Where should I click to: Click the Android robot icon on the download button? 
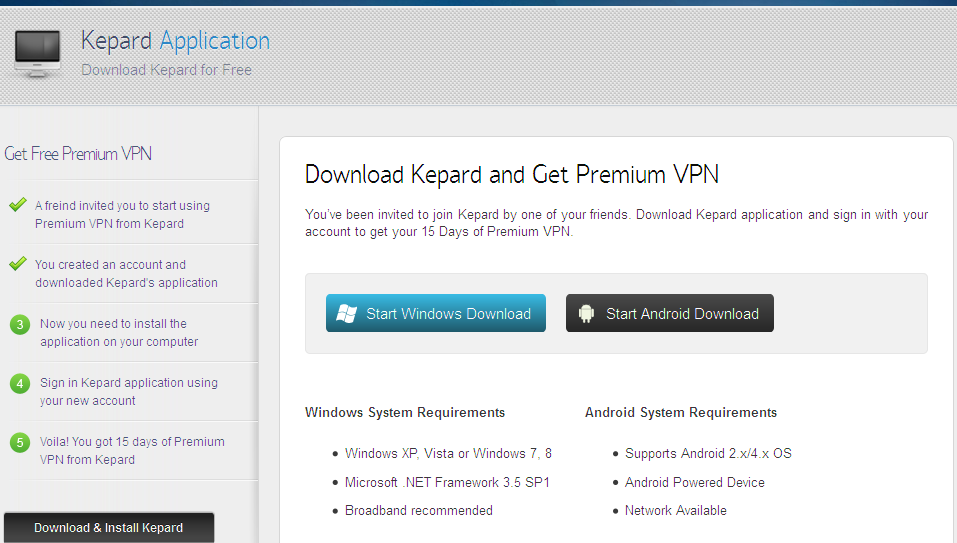[586, 314]
